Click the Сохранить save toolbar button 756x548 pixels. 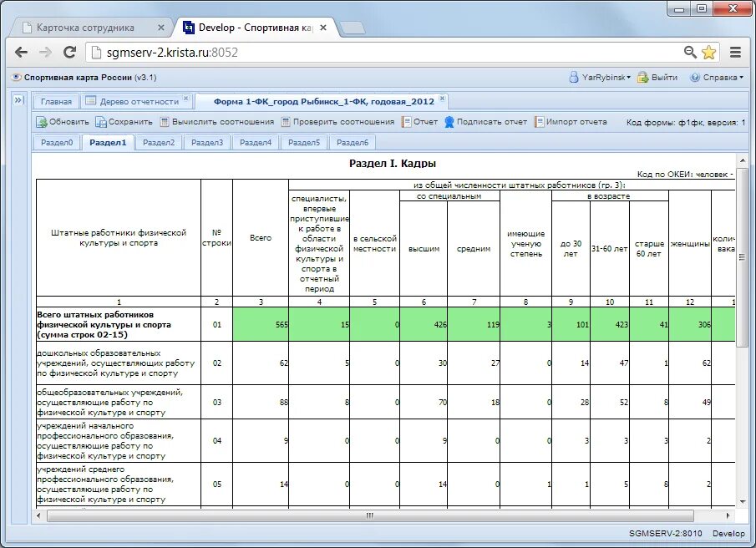124,122
